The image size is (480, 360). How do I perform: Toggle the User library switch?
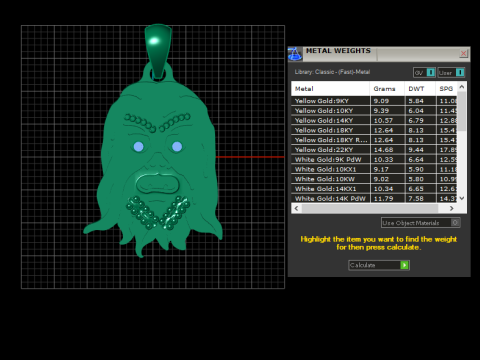pyautogui.click(x=451, y=72)
